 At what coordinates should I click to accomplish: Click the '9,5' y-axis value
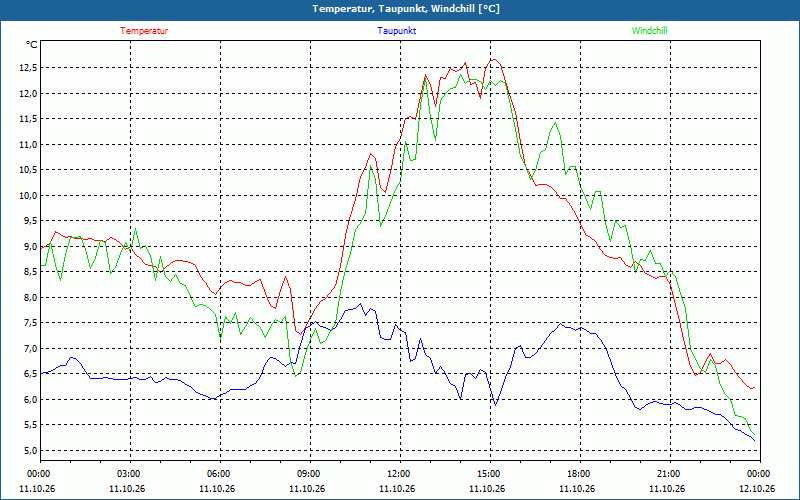[31, 221]
